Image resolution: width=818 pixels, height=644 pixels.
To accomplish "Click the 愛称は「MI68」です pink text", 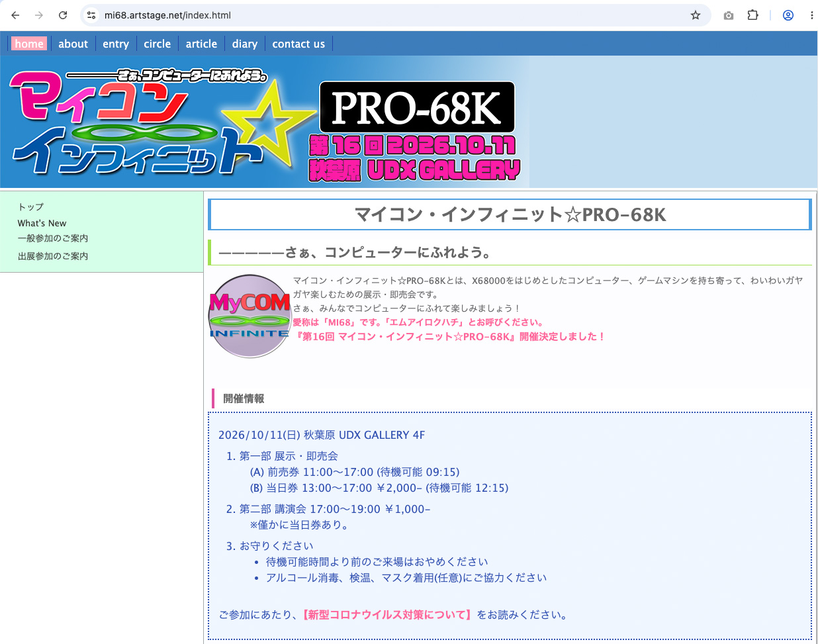I will coord(418,322).
